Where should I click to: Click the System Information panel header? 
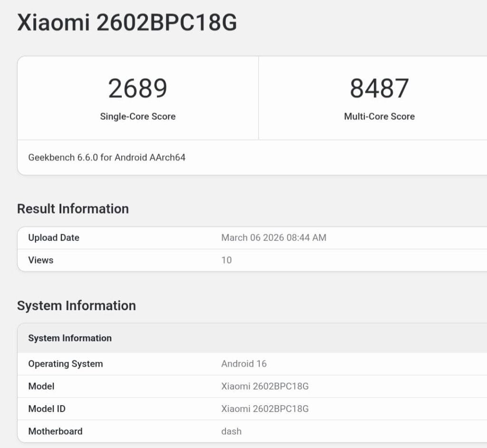click(69, 338)
